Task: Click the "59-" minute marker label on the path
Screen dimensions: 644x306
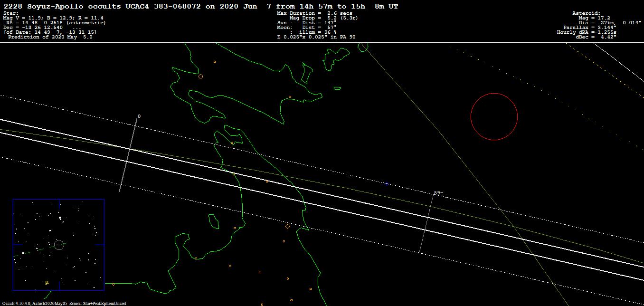Action: (x=438, y=193)
